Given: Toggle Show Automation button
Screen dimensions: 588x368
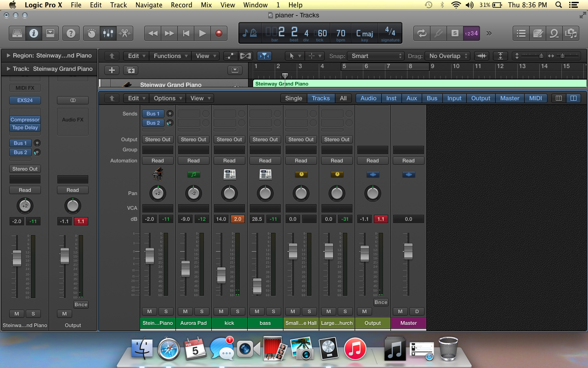Looking at the screenshot, I should pos(231,56).
